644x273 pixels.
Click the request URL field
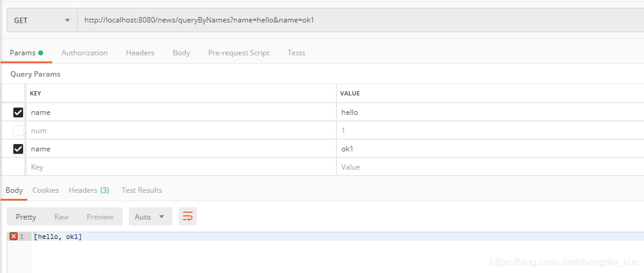361,20
